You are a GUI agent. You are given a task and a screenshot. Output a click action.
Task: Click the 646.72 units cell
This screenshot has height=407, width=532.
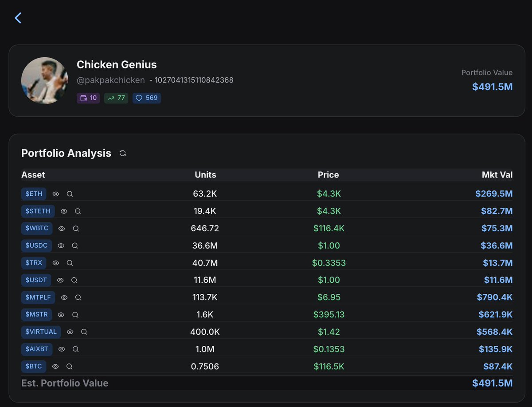tap(206, 229)
